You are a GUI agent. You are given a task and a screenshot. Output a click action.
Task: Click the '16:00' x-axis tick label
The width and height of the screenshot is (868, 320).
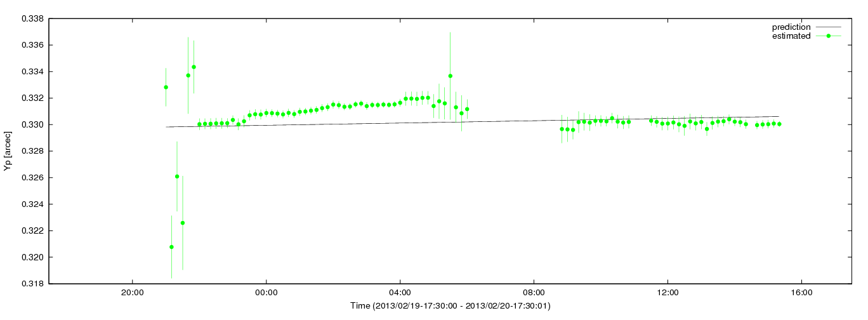click(801, 293)
